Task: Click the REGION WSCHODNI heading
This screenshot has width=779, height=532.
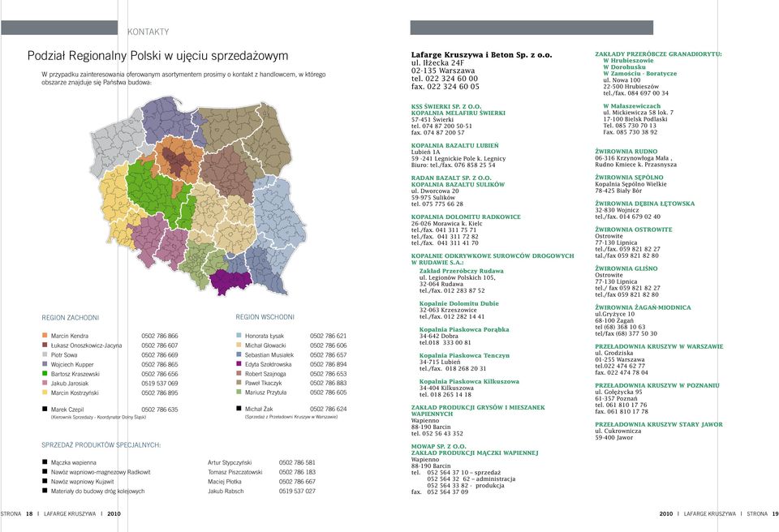Action: [265, 317]
